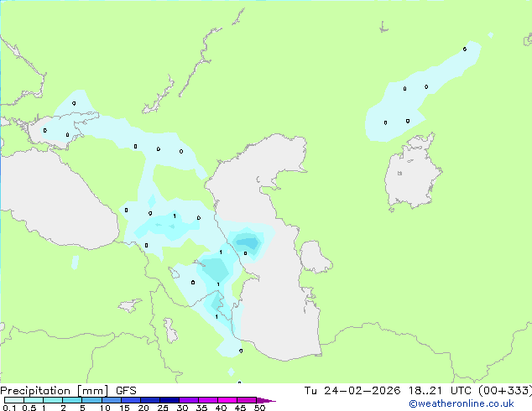532x411 pixels.
Task: Click the above-50 mm arrow tip of legend
Action: (x=266, y=401)
